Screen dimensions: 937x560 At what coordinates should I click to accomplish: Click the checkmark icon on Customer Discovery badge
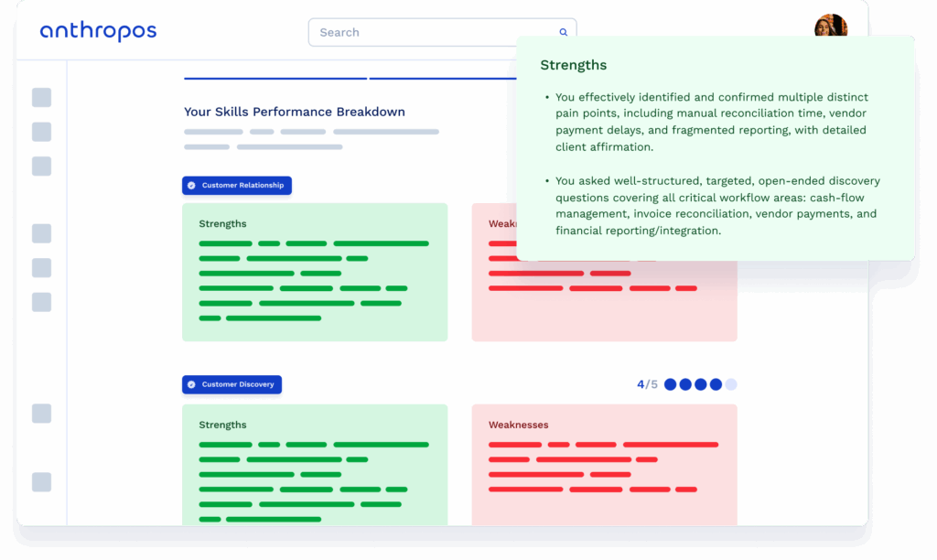(192, 384)
